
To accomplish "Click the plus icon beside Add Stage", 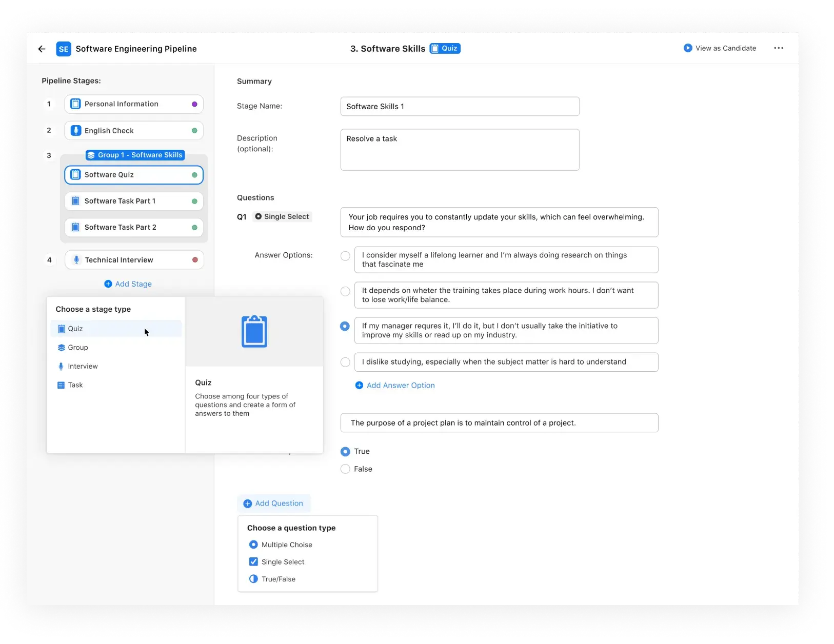I will (x=108, y=284).
